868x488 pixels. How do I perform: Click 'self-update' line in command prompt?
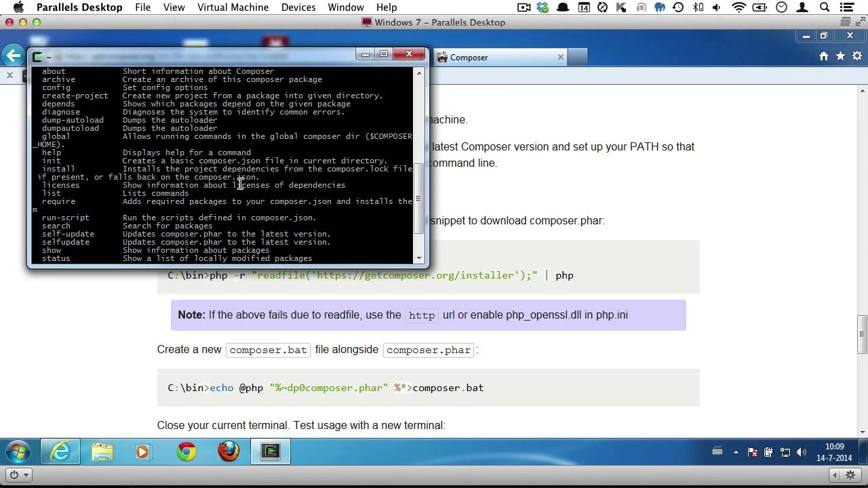(x=186, y=234)
